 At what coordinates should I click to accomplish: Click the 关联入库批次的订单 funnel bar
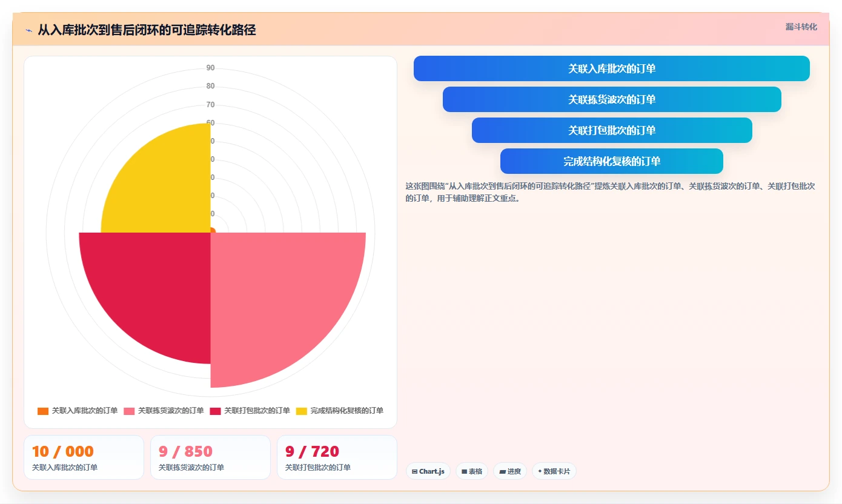[611, 68]
